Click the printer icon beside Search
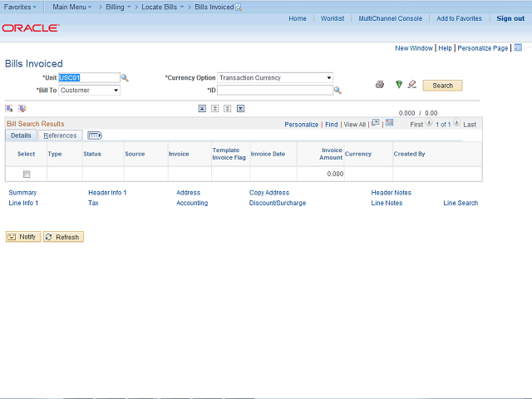The width and height of the screenshot is (532, 399). point(380,85)
